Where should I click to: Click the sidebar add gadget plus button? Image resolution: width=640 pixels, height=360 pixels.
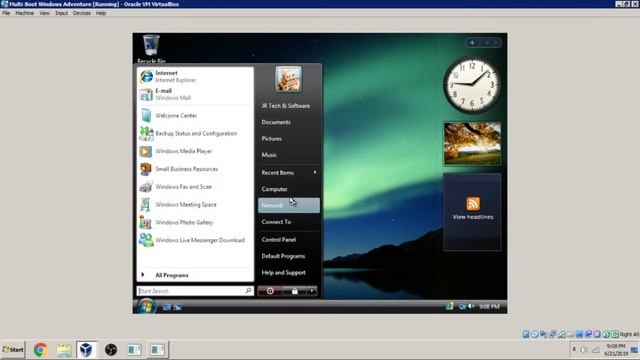[472, 43]
